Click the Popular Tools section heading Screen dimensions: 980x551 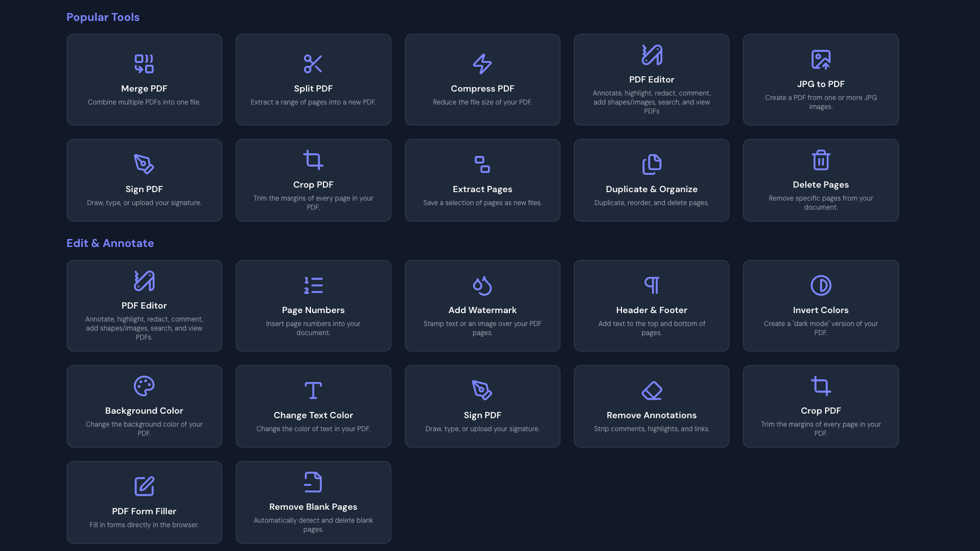click(103, 17)
